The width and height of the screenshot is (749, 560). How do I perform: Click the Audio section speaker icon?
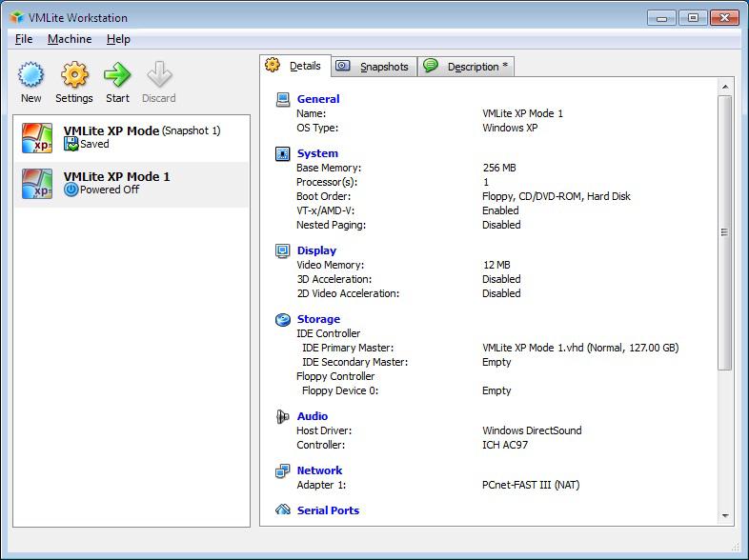283,416
